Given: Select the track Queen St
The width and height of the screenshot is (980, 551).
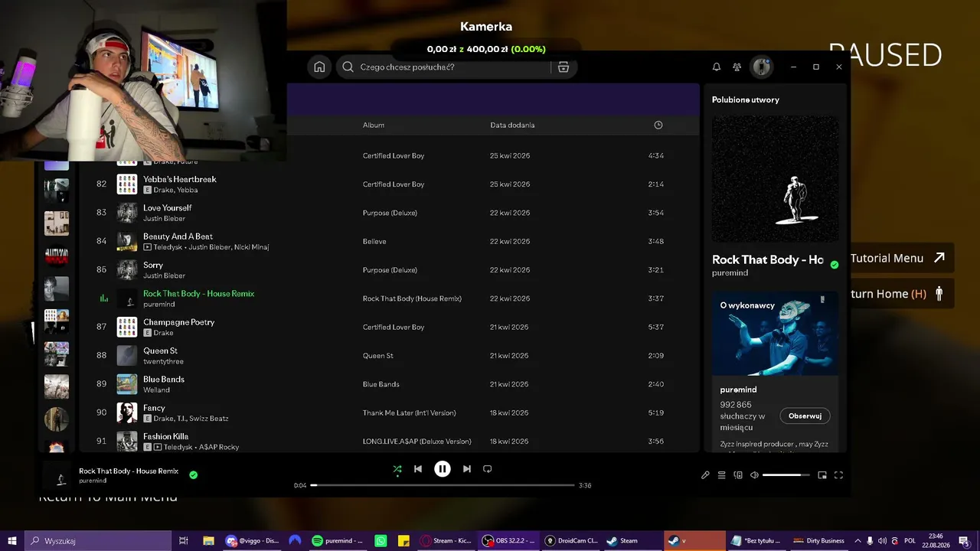Looking at the screenshot, I should [x=389, y=356].
